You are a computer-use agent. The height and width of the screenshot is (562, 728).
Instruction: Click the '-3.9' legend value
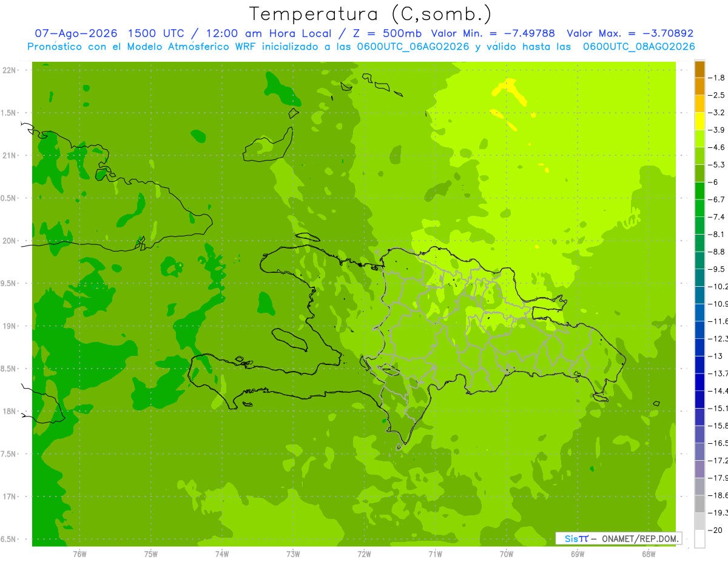point(717,130)
